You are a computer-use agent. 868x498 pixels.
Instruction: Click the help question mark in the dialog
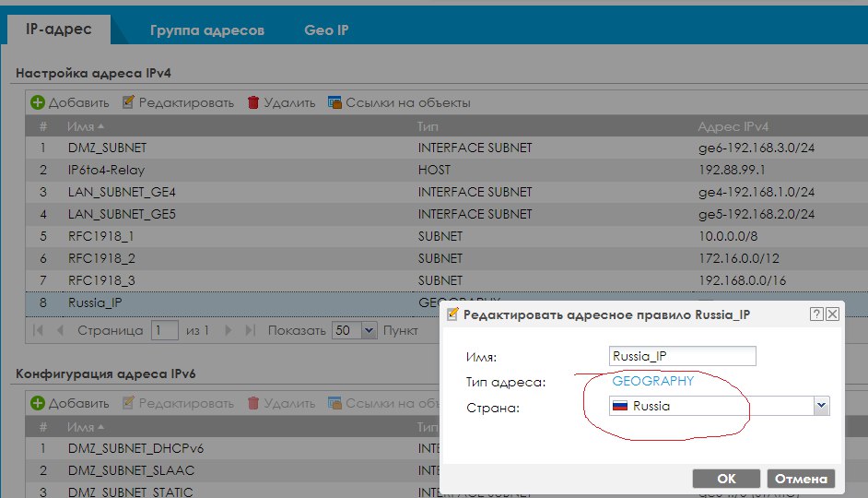(x=816, y=314)
